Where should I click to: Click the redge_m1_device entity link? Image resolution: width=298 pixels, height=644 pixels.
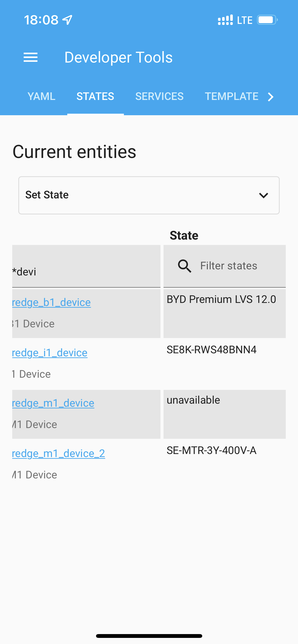point(53,403)
